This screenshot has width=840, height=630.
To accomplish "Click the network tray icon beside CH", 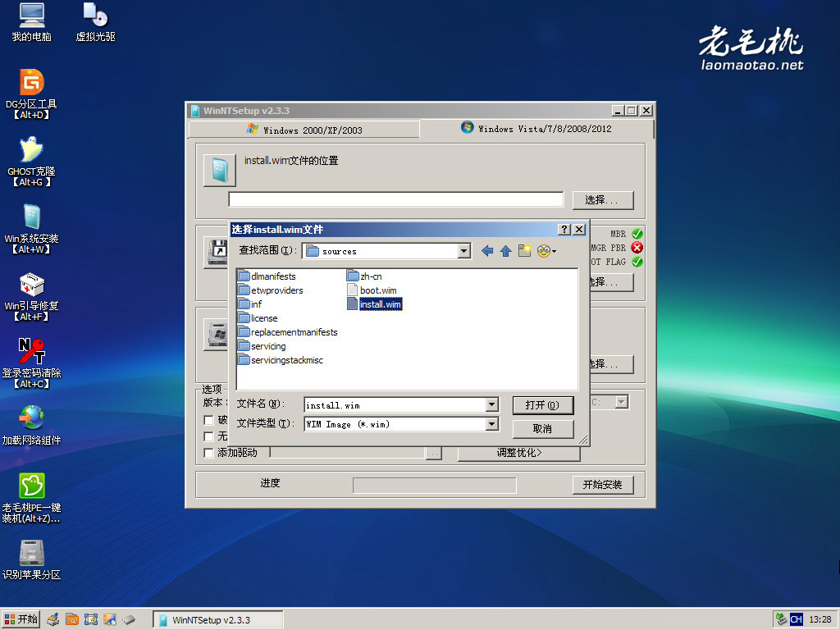I will (781, 620).
